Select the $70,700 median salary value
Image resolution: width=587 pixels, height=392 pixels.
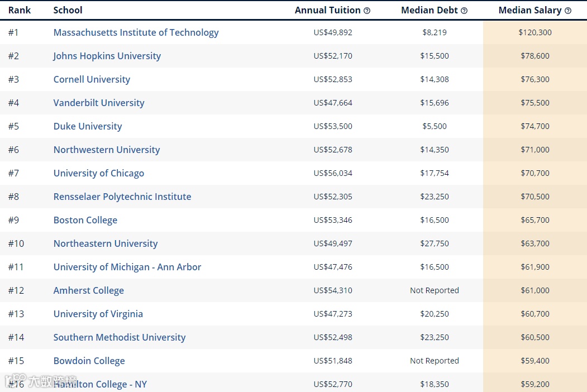pyautogui.click(x=535, y=173)
